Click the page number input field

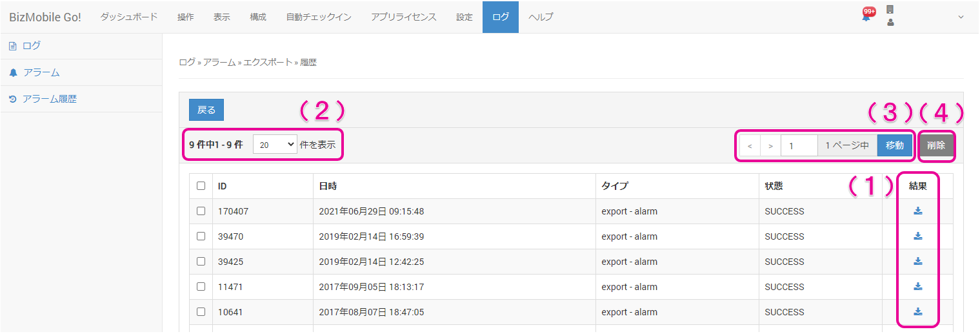point(799,146)
